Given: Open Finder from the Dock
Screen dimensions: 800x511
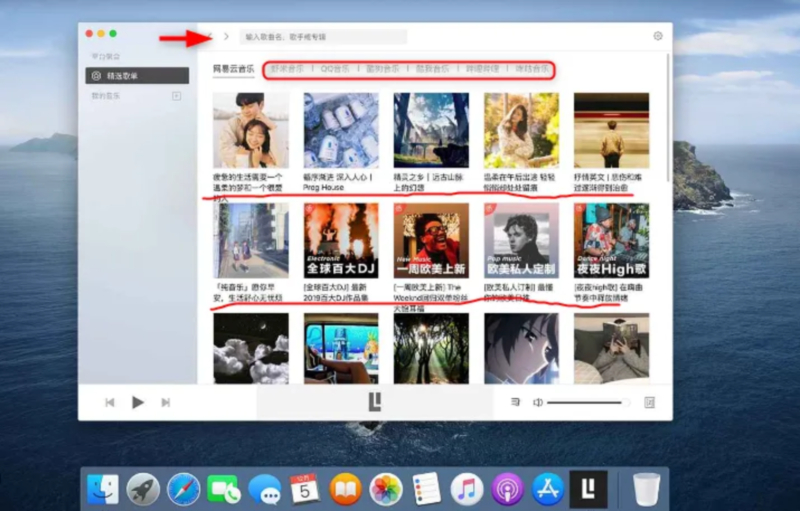Looking at the screenshot, I should coord(103,489).
